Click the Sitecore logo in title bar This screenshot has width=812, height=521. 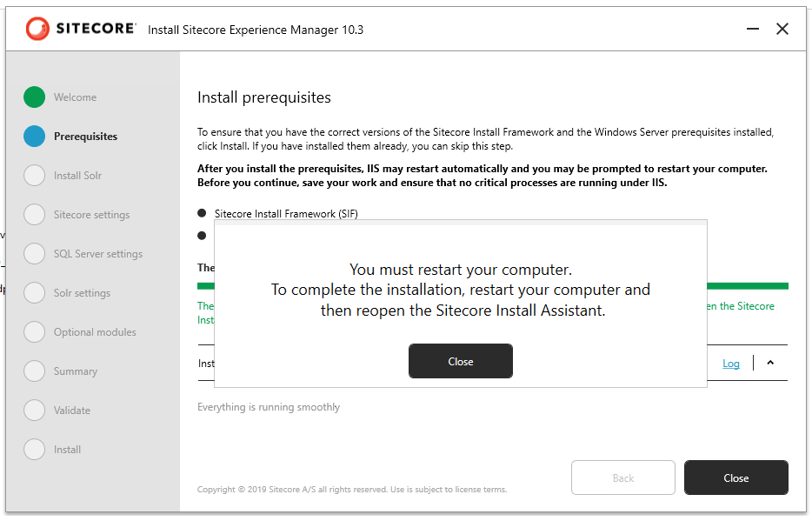click(x=81, y=29)
